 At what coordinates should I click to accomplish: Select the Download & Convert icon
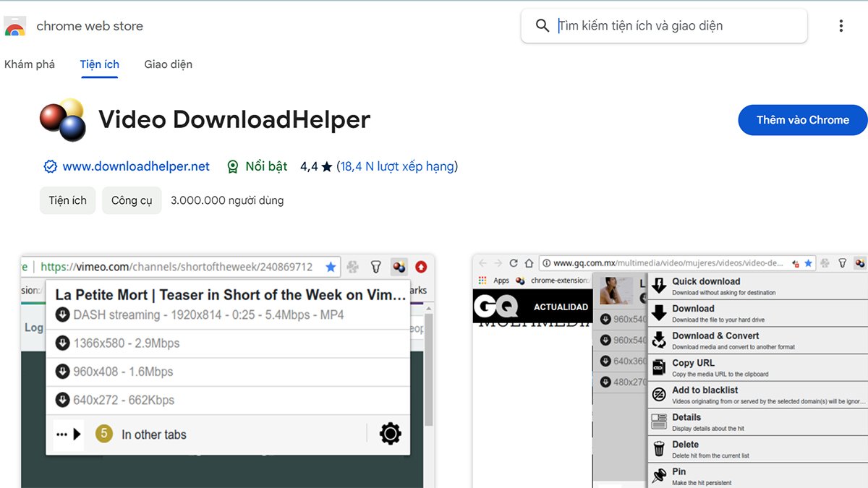[x=660, y=339]
